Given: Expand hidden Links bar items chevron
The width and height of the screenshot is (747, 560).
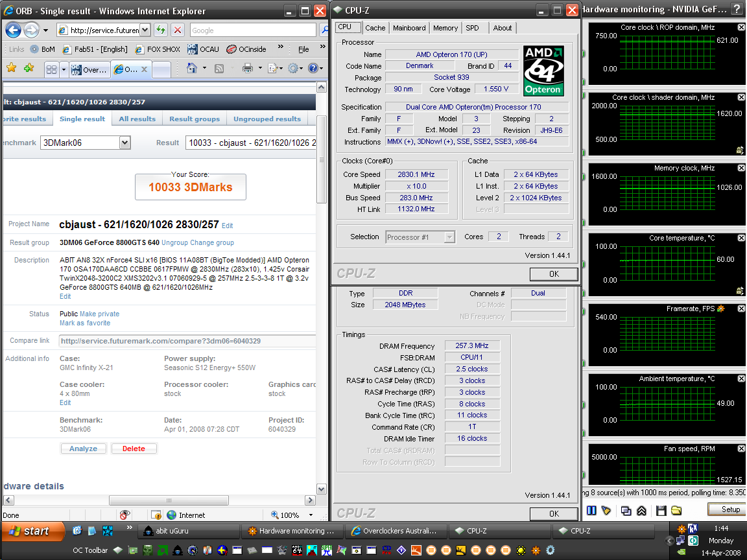Looking at the screenshot, I should click(281, 47).
